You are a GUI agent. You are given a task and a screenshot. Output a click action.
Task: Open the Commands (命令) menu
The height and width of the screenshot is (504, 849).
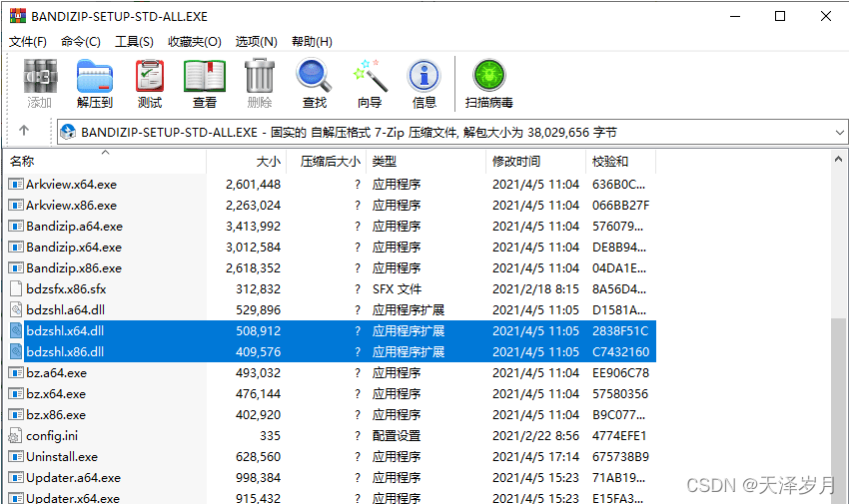(81, 42)
